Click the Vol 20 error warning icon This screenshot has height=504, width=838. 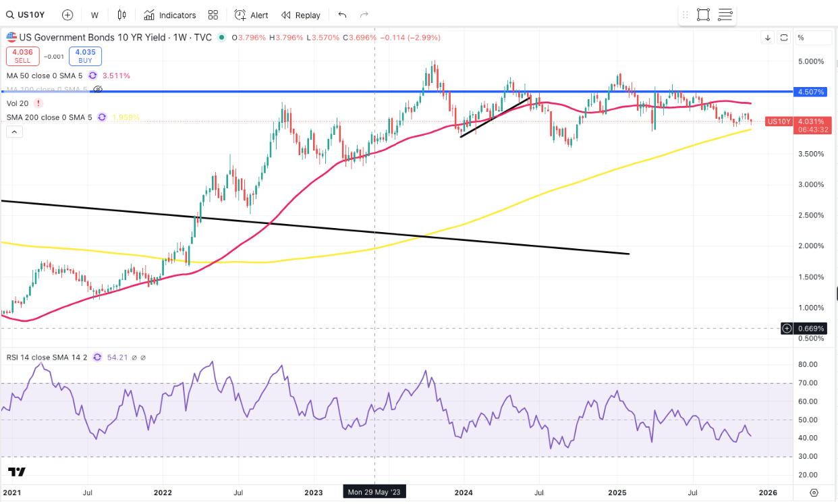38,103
